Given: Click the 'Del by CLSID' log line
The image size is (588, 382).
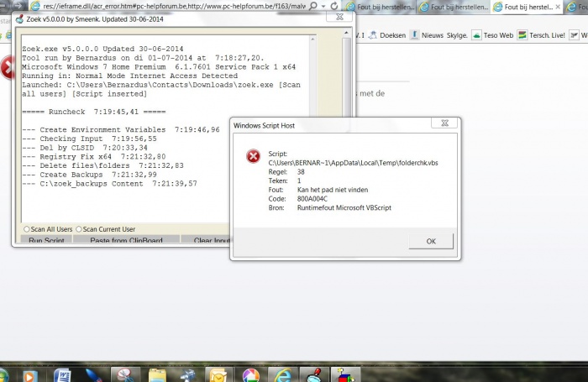Looking at the screenshot, I should click(85, 147).
